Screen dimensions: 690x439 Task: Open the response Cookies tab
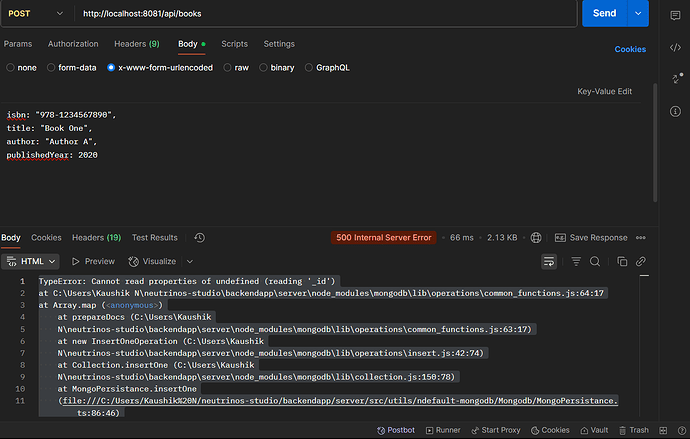[46, 238]
